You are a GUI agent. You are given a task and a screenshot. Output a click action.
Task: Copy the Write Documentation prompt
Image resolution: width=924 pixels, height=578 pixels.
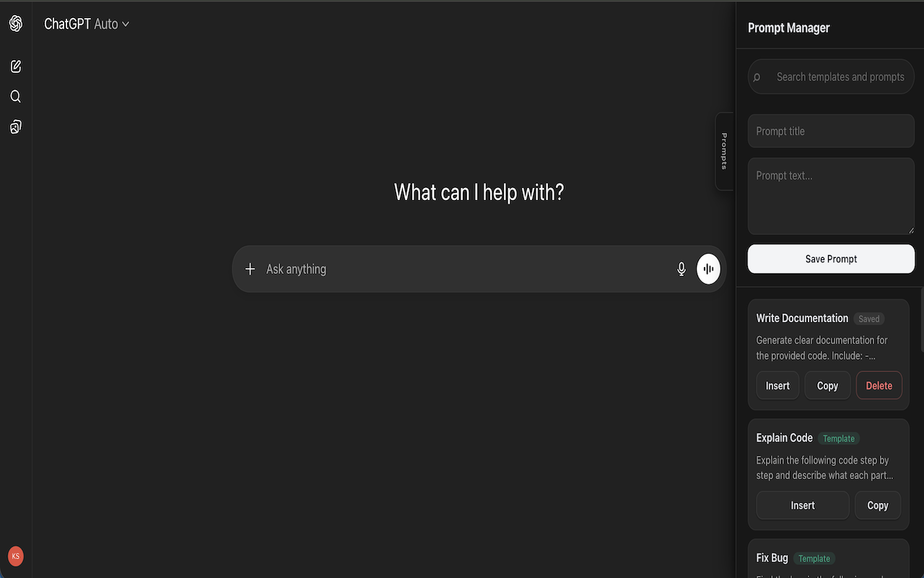coord(827,385)
